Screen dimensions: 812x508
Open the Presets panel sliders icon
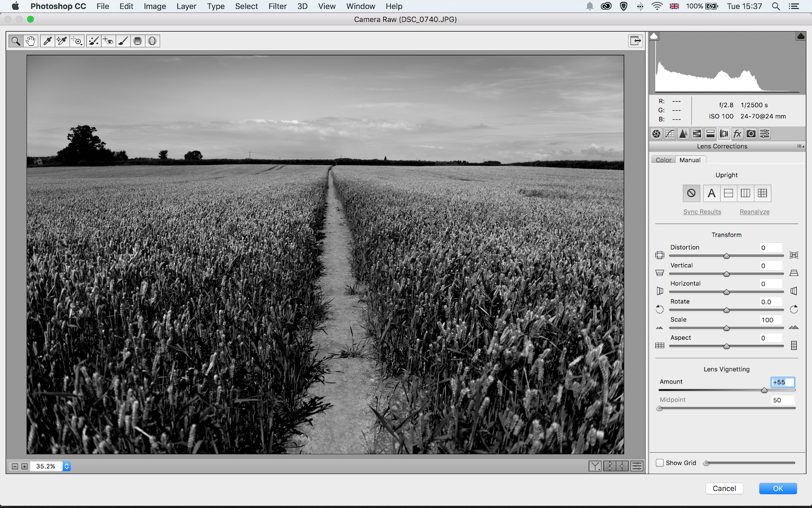click(765, 134)
